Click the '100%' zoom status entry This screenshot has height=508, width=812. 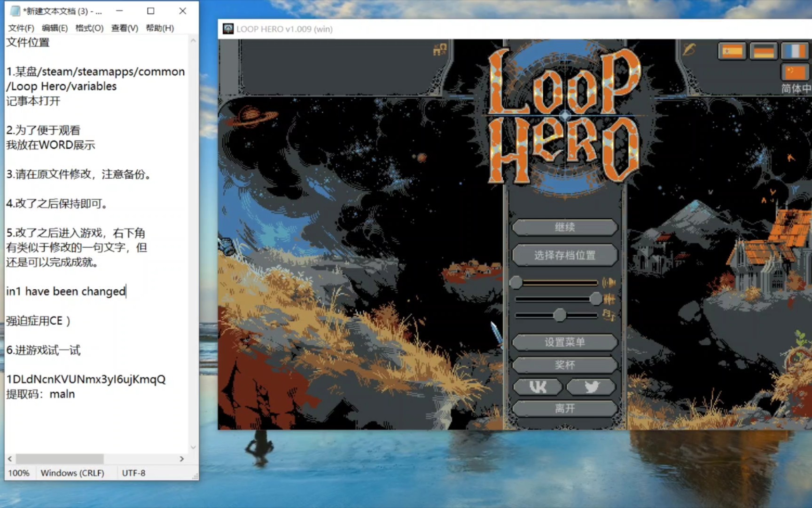point(19,473)
